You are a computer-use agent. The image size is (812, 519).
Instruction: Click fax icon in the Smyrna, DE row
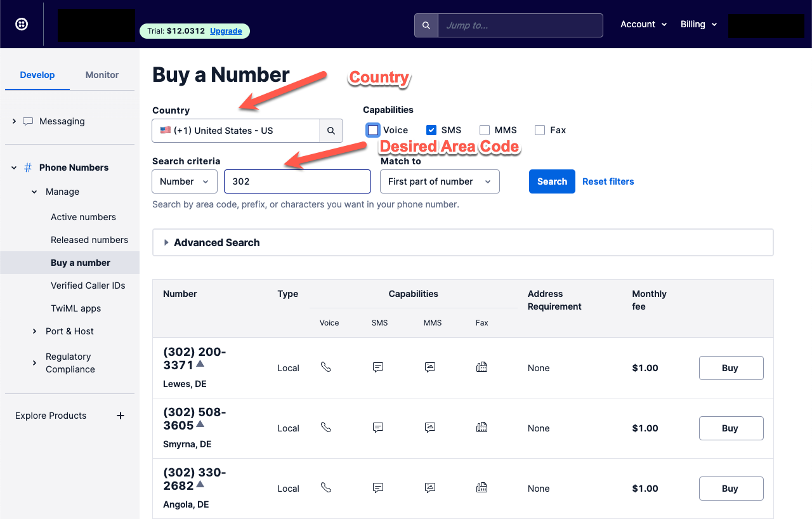click(482, 427)
